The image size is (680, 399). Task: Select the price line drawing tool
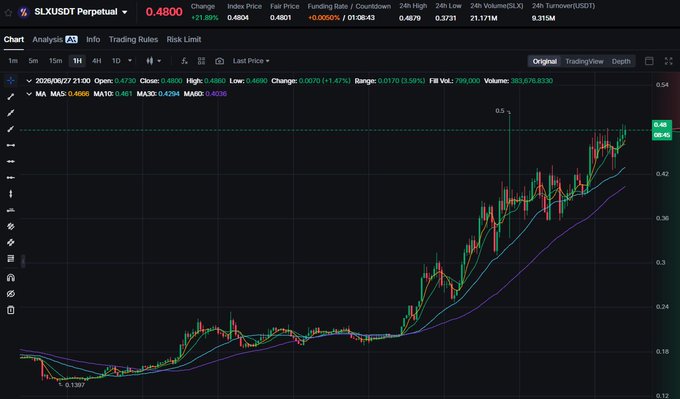click(11, 210)
